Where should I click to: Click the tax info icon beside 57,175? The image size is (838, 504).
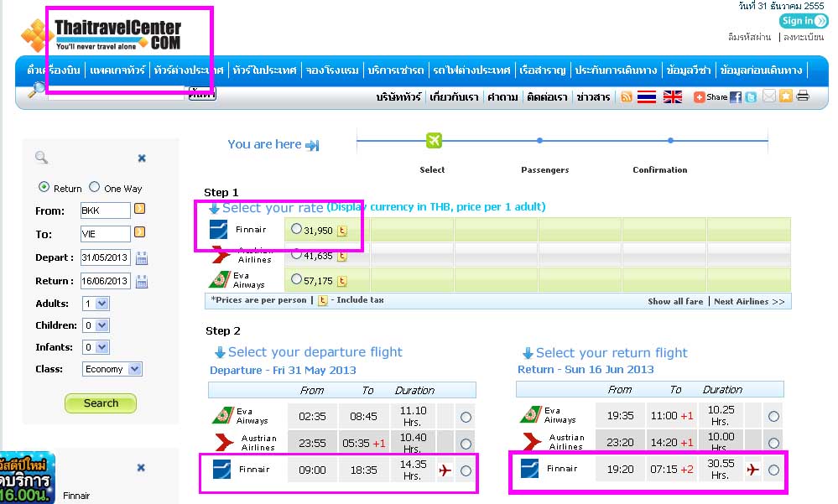342,281
